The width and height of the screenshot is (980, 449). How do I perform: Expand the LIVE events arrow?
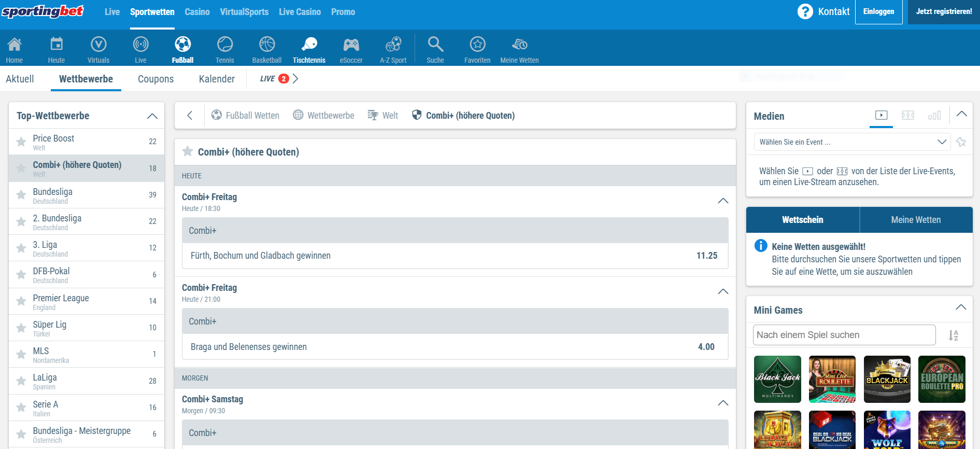coord(295,79)
